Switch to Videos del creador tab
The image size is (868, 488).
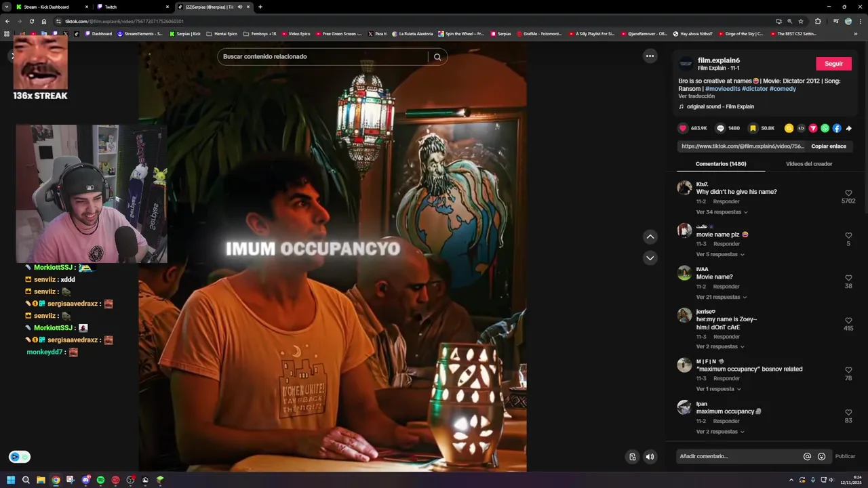click(809, 164)
